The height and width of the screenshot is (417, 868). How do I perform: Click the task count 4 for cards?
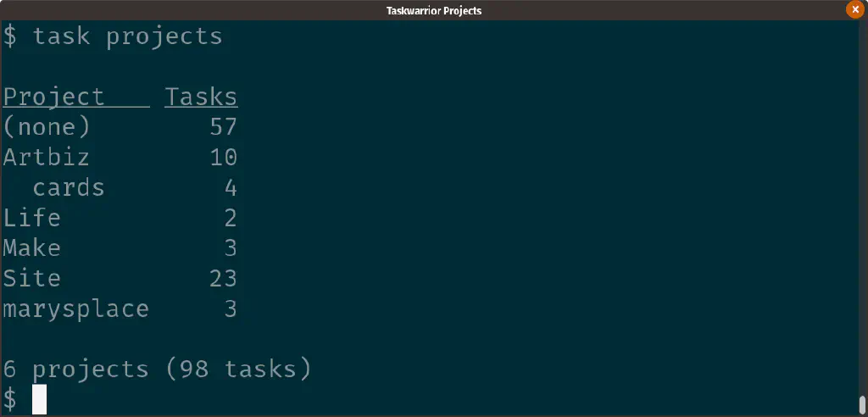231,187
